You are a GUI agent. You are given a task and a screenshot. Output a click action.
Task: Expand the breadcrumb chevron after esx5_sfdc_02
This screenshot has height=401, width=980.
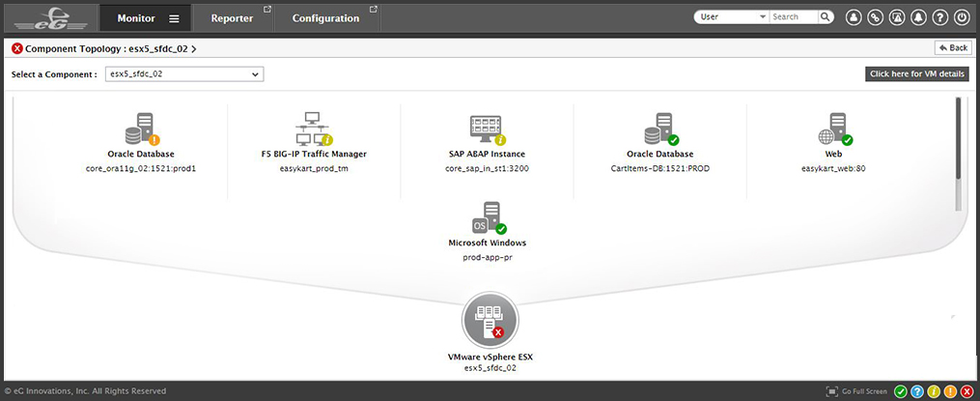coord(194,48)
